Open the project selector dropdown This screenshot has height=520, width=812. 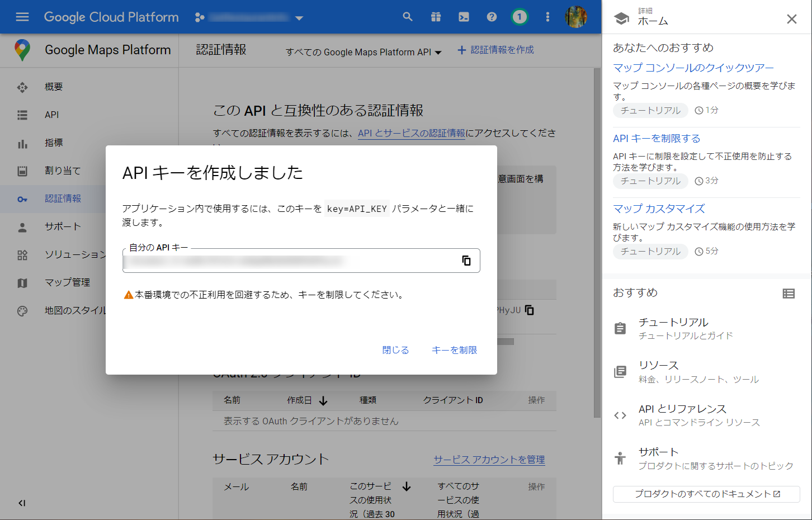pyautogui.click(x=249, y=18)
